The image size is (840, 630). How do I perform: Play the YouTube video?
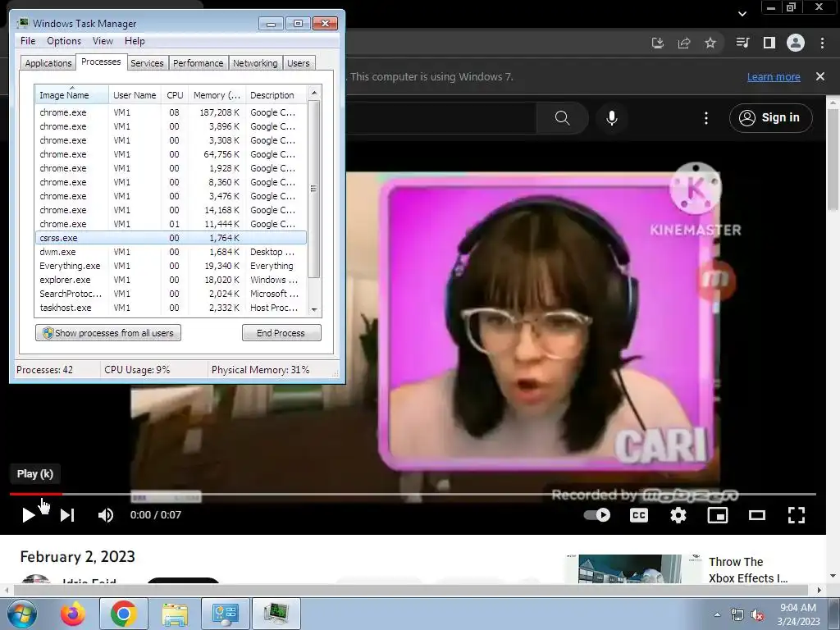click(x=29, y=515)
